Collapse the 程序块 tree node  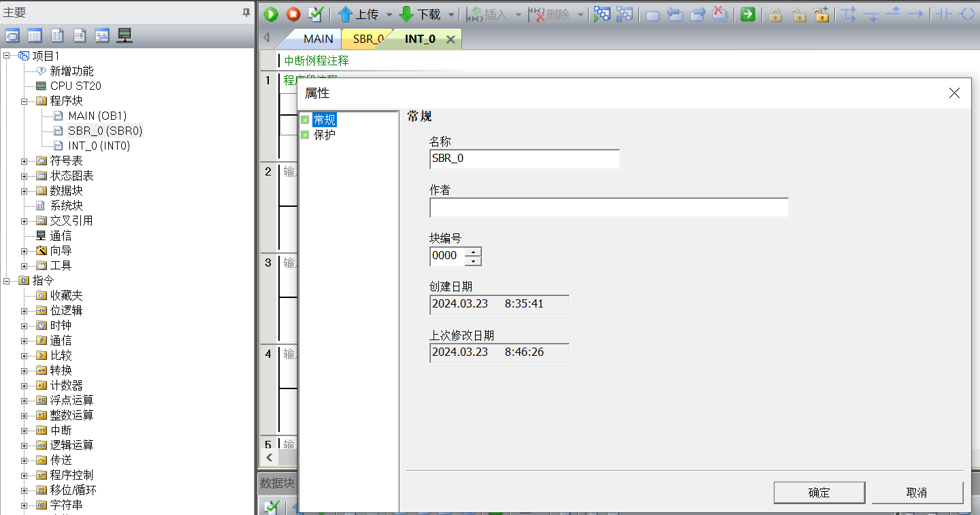point(24,101)
